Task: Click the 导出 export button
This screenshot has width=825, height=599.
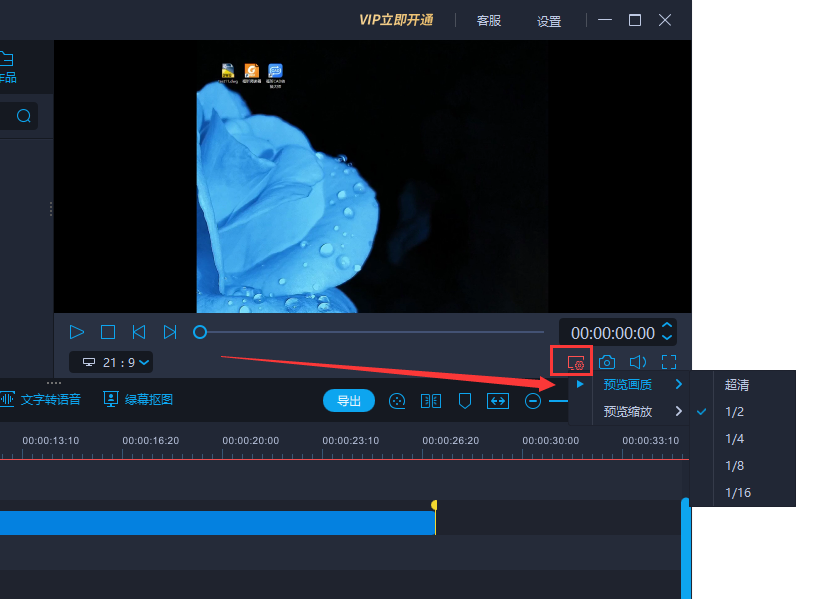Action: pyautogui.click(x=348, y=400)
